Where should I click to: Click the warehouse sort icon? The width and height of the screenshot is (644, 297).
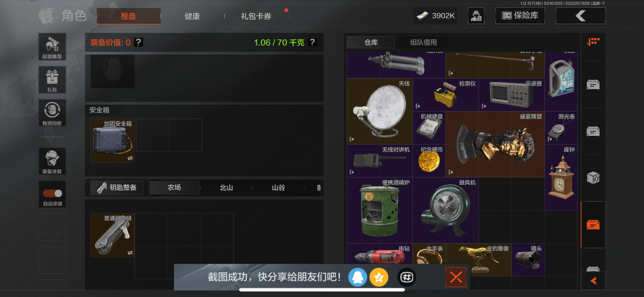click(593, 42)
